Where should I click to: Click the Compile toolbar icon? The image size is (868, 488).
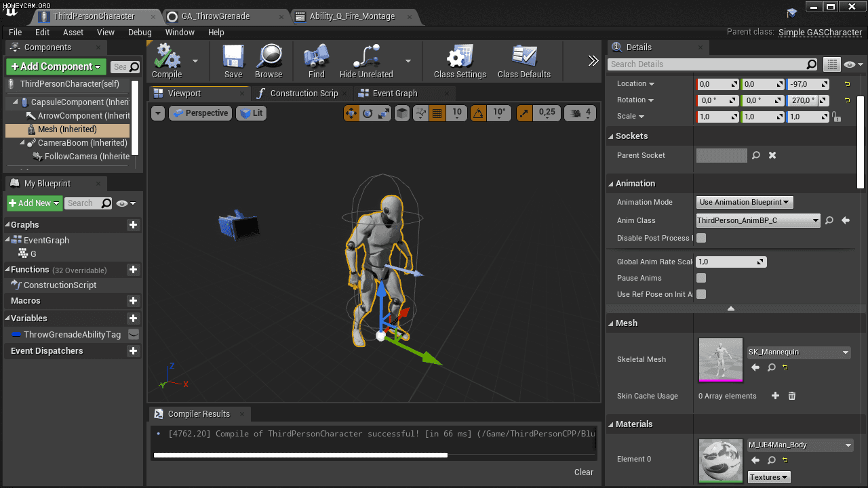[x=167, y=60]
